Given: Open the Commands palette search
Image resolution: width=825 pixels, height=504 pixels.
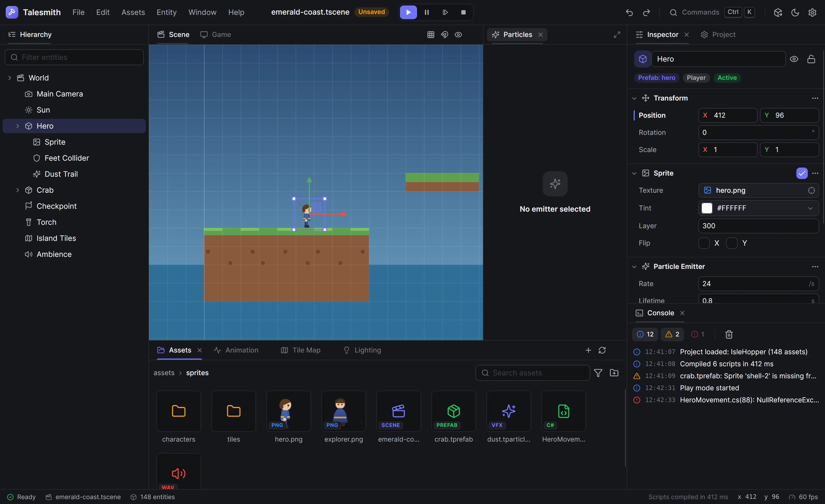Looking at the screenshot, I should 712,12.
